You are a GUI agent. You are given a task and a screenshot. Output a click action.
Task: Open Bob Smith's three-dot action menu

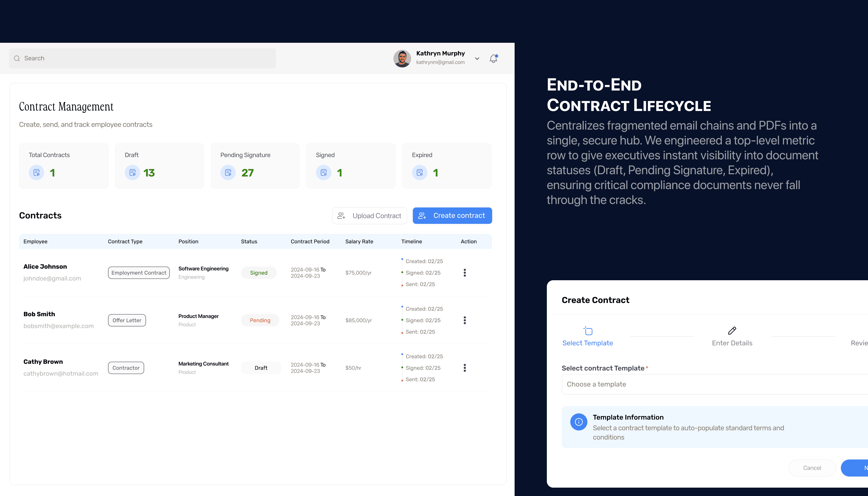(x=465, y=320)
